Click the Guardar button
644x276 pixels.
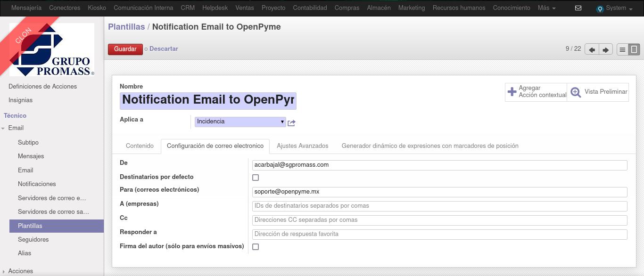tap(125, 49)
